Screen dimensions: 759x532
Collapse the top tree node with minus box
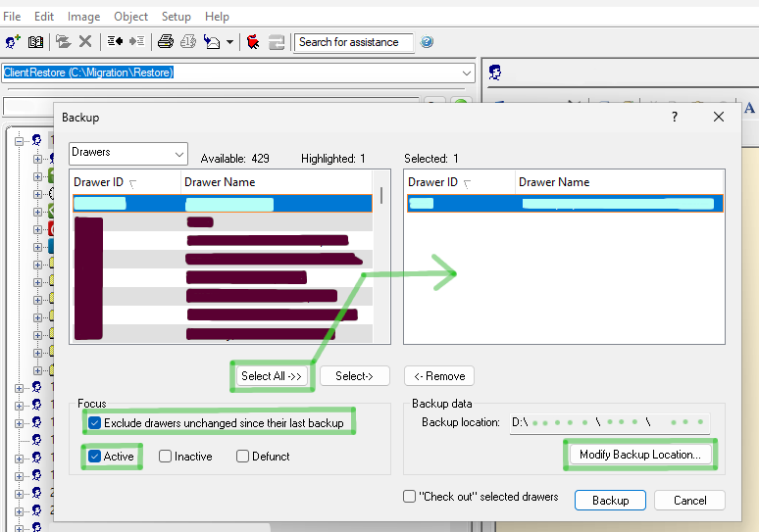point(19,141)
